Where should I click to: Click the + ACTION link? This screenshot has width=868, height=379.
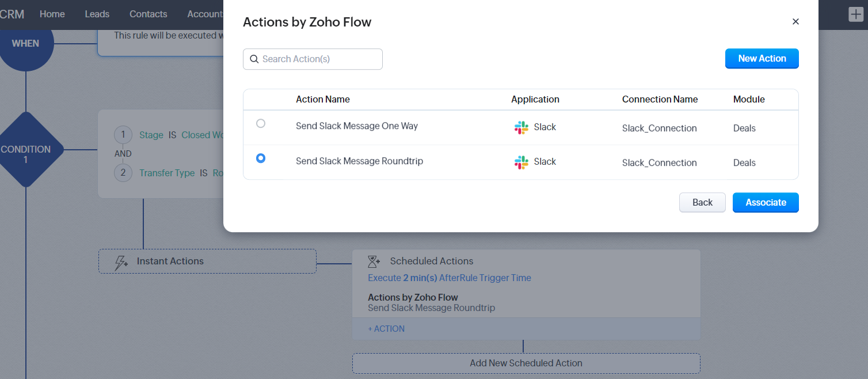tap(386, 329)
